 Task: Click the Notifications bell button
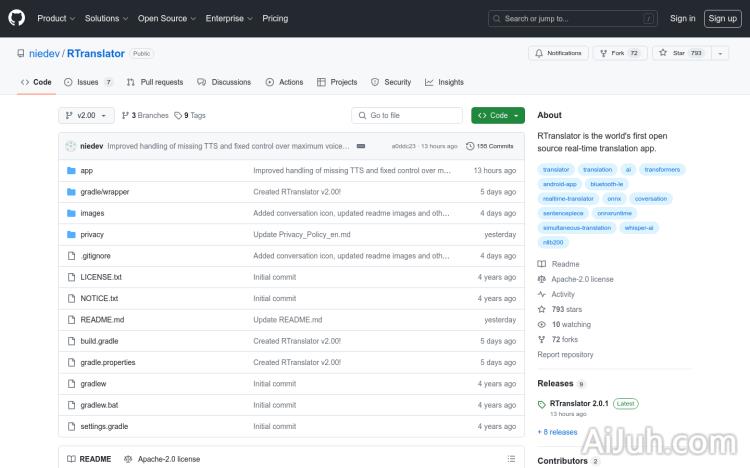click(559, 53)
